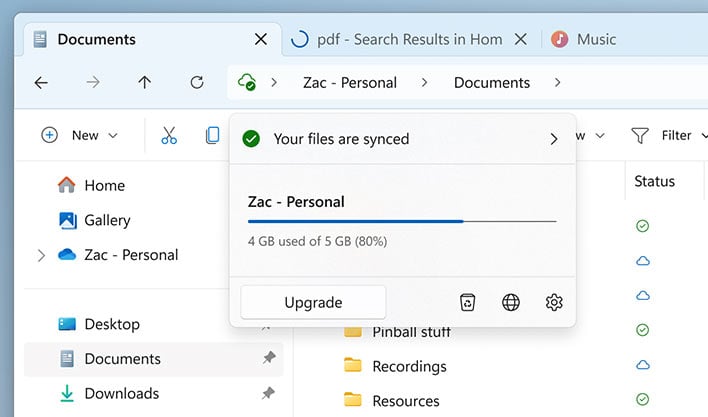Open OneDrive settings gear icon
Screen dimensions: 708x417
click(x=554, y=302)
